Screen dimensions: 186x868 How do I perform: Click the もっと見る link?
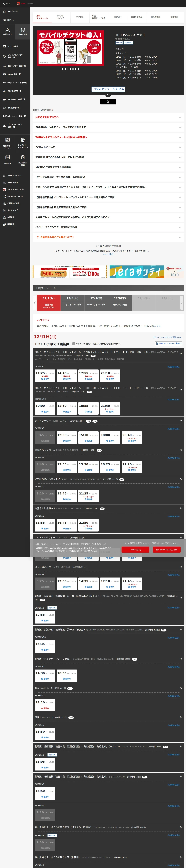point(108,254)
